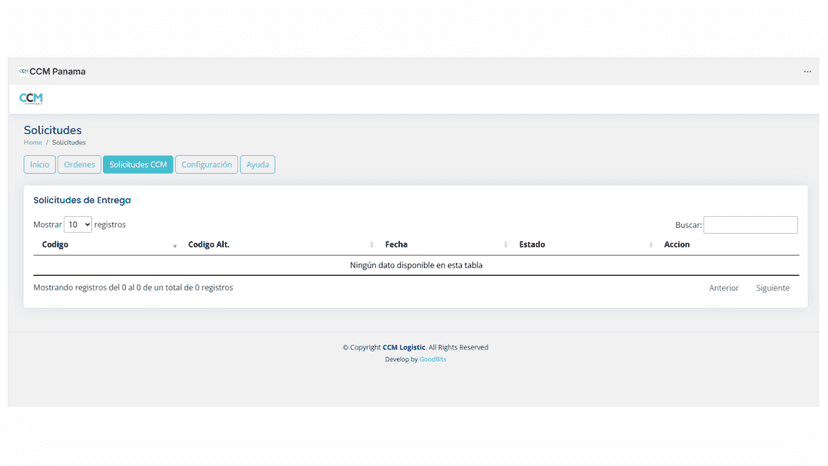828x466 pixels.
Task: Click the 'Solicitudes de Entrega' heading
Action: pyautogui.click(x=82, y=200)
